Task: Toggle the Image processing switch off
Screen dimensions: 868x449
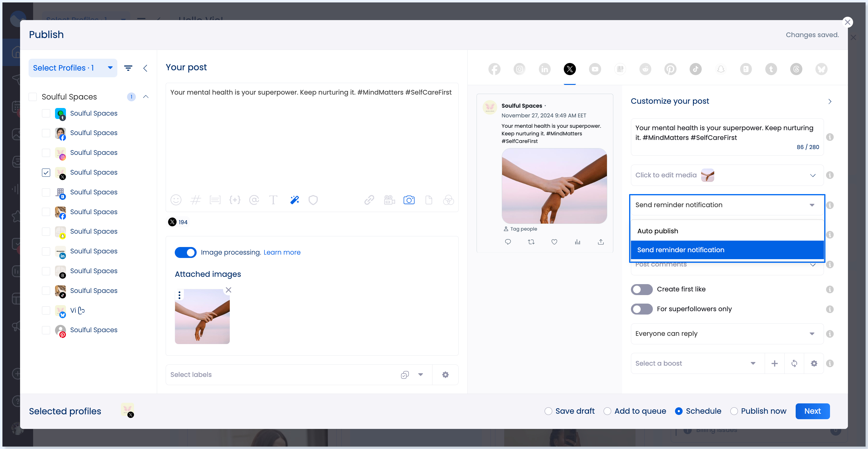Action: pos(185,252)
